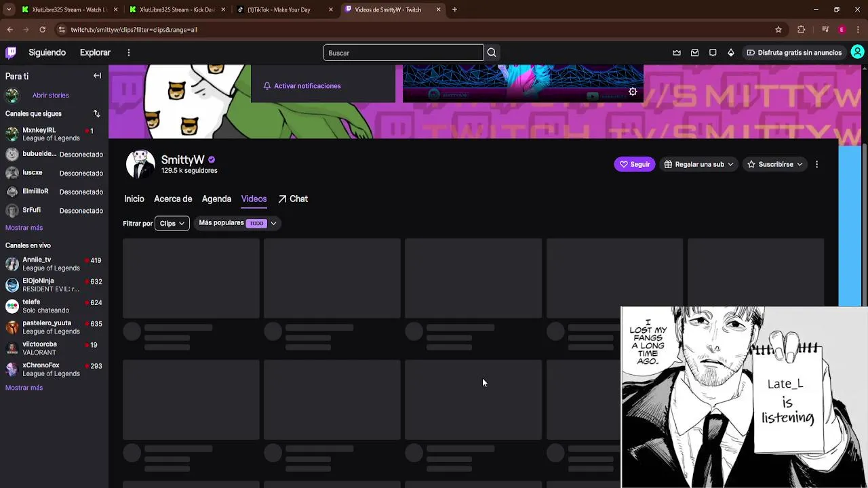
Task: Click SmittyW profile picture
Action: tap(140, 165)
